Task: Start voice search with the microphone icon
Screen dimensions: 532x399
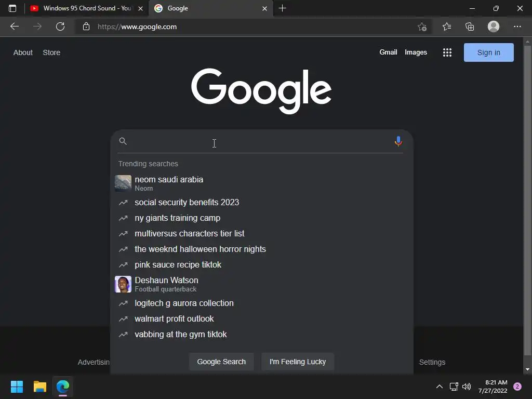Action: coord(398,141)
